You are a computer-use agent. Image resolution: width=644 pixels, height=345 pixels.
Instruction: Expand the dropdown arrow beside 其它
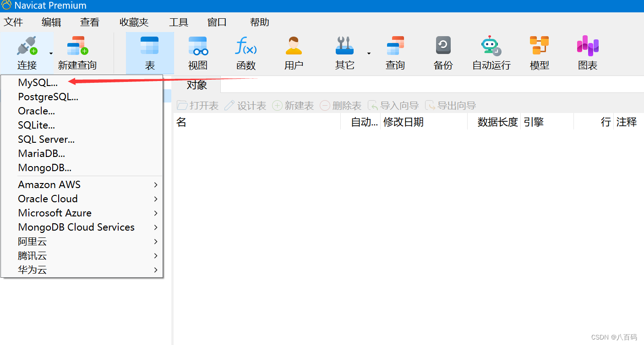(x=369, y=54)
